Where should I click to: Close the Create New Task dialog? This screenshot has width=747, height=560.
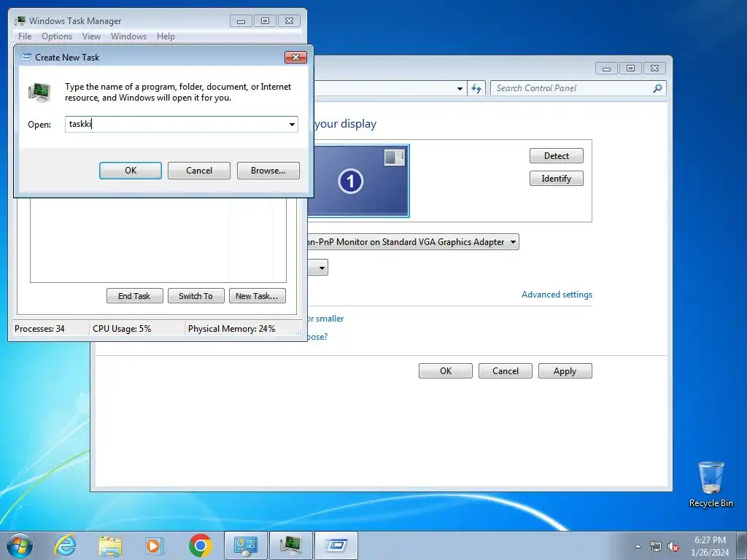click(x=296, y=57)
